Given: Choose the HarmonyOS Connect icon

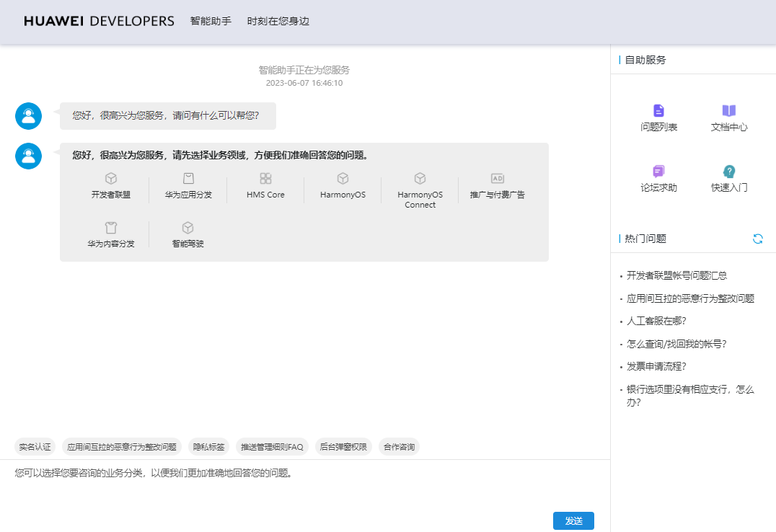Looking at the screenshot, I should tap(420, 178).
